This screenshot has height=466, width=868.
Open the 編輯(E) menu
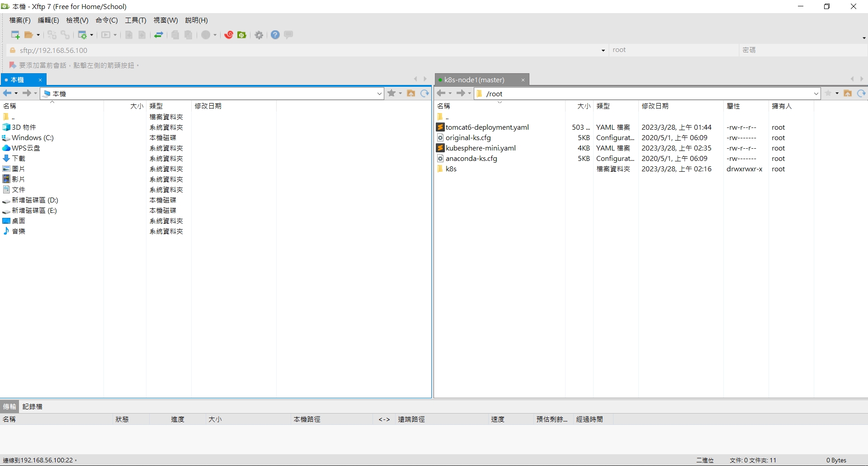pyautogui.click(x=48, y=20)
